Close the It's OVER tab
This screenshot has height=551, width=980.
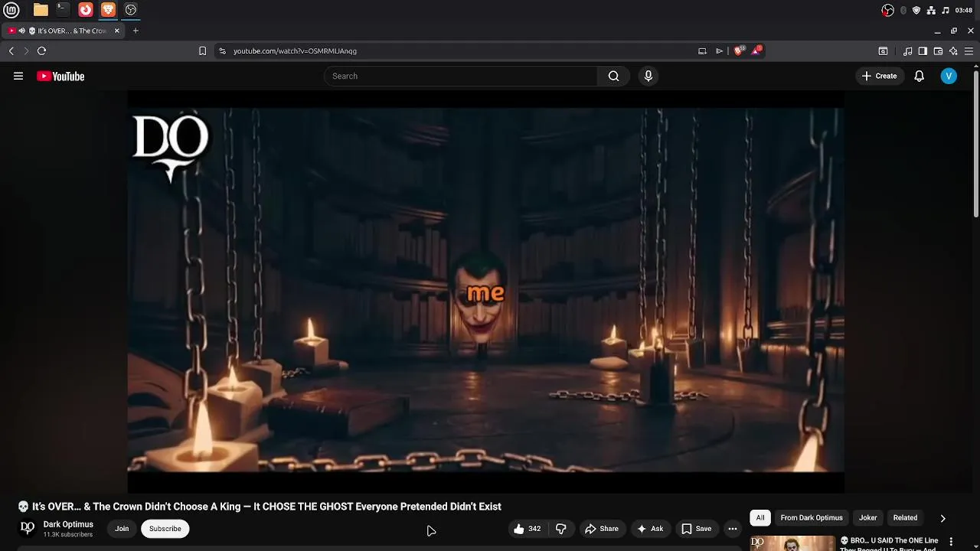[117, 31]
